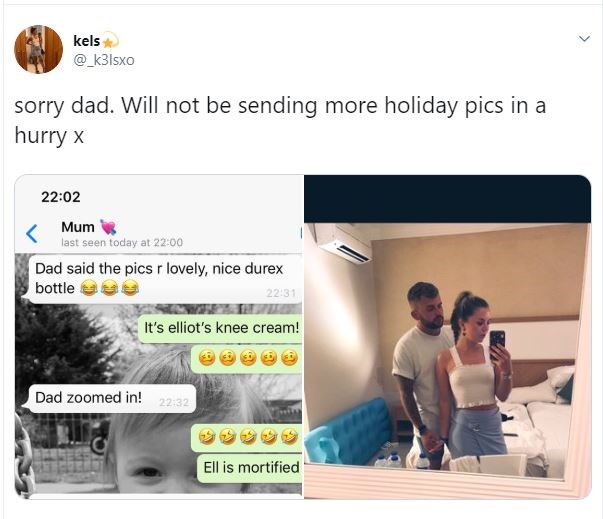Image resolution: width=603 pixels, height=519 pixels.
Task: Select the 'Ell is mortified' message bubble
Action: [x=250, y=468]
